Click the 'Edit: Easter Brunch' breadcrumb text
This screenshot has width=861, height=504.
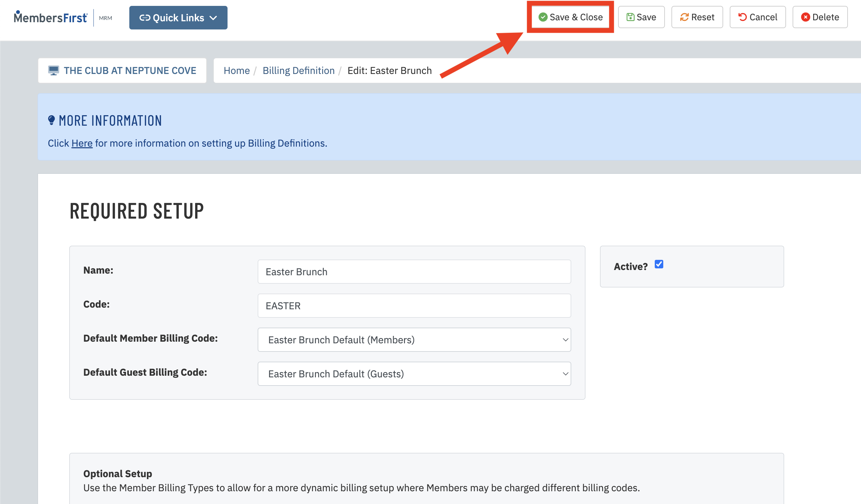[x=390, y=70]
